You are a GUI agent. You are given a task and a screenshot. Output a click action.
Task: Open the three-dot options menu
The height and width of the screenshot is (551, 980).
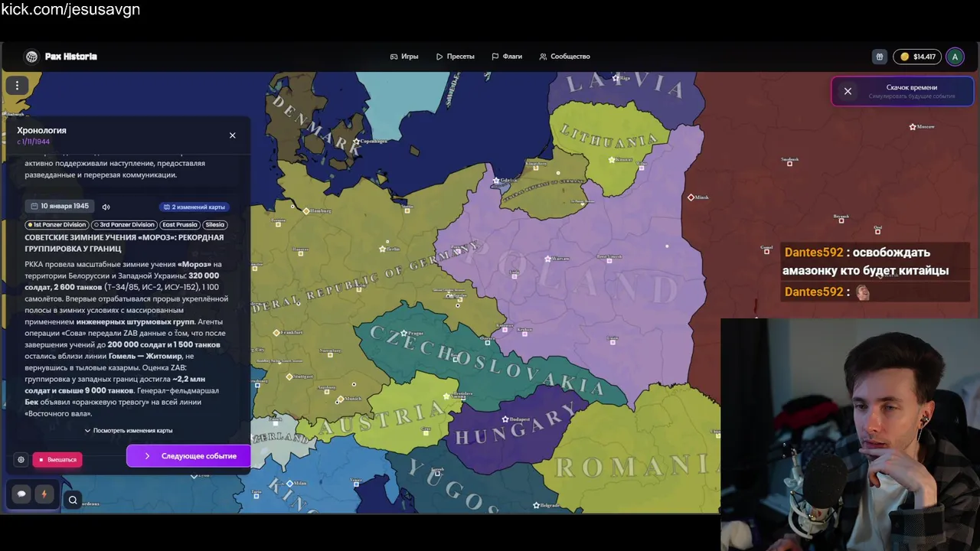[17, 86]
